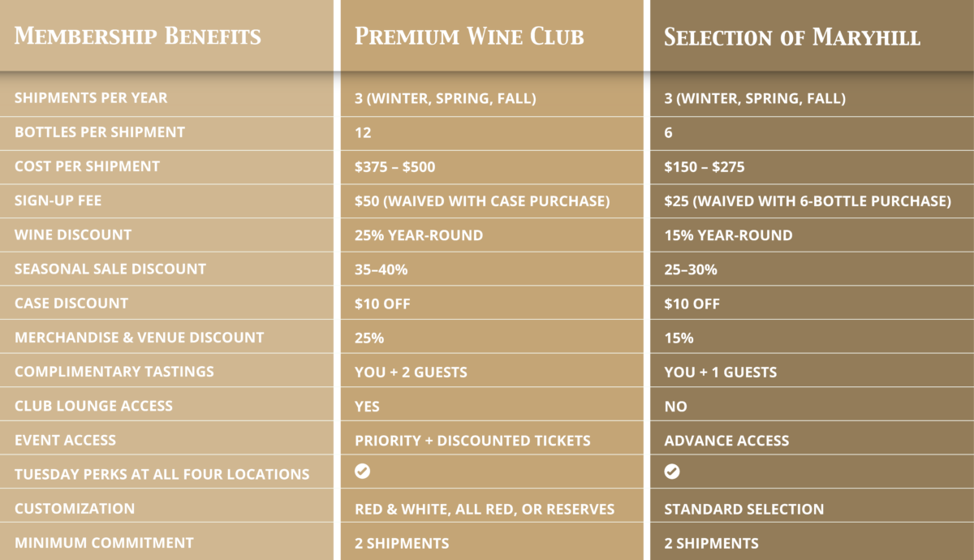The image size is (974, 560).
Task: Click the Minimum Commitment row label
Action: click(104, 543)
